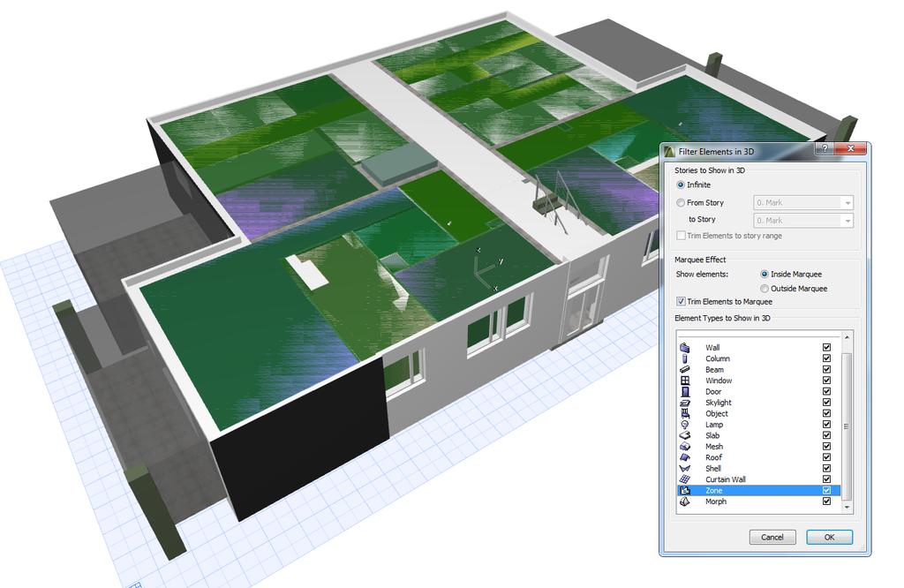Click the Object element type icon
This screenshot has width=904, height=588.
685,413
